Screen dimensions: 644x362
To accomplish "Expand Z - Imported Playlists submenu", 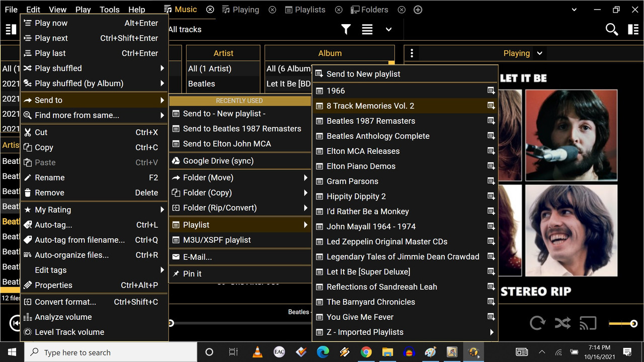I will coord(492,332).
